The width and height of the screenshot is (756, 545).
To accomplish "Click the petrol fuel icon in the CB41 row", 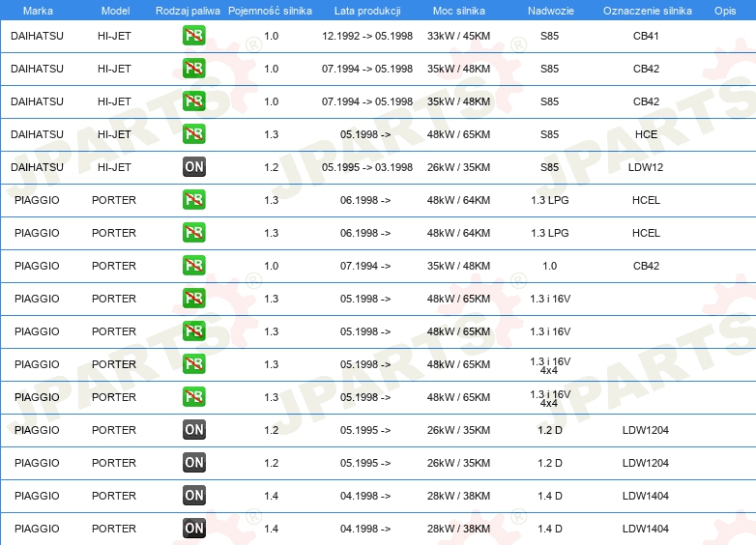I will 193,36.
